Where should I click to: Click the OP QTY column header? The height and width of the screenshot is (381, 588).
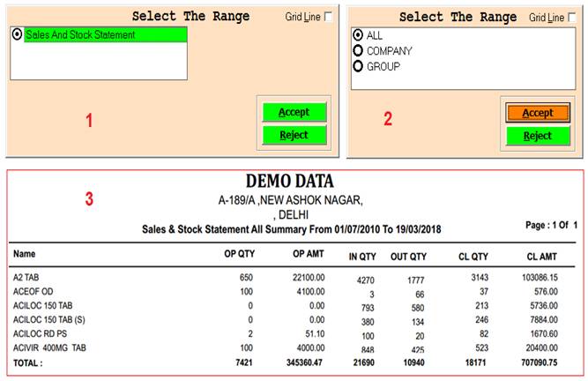point(239,255)
